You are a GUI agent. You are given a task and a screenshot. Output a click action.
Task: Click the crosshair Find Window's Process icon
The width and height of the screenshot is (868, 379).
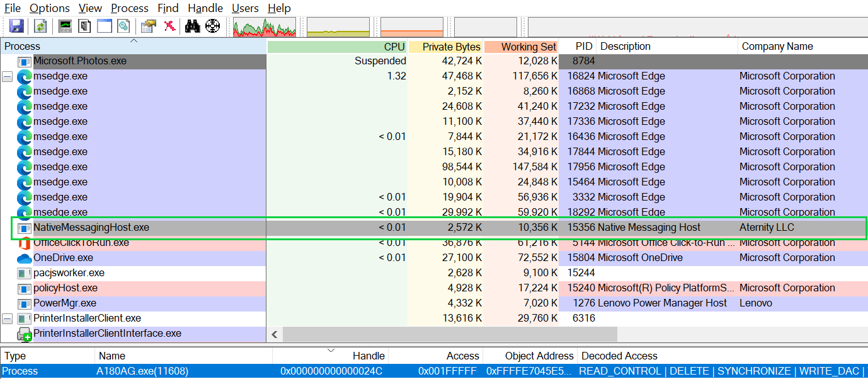[x=212, y=26]
